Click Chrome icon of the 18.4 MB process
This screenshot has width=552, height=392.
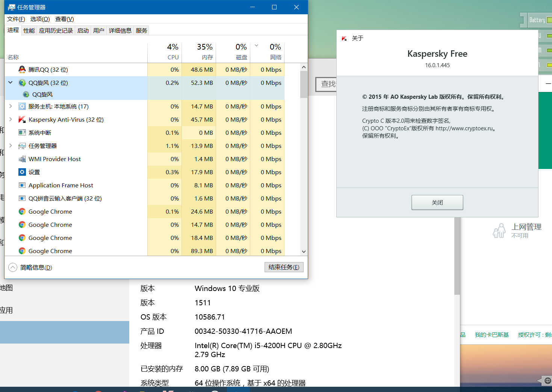(x=22, y=238)
